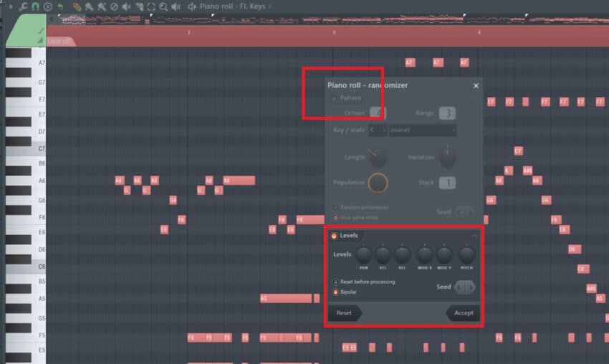Viewport: 609px width, 364px height.
Task: Enable Reset before processing option
Action: pyautogui.click(x=335, y=282)
